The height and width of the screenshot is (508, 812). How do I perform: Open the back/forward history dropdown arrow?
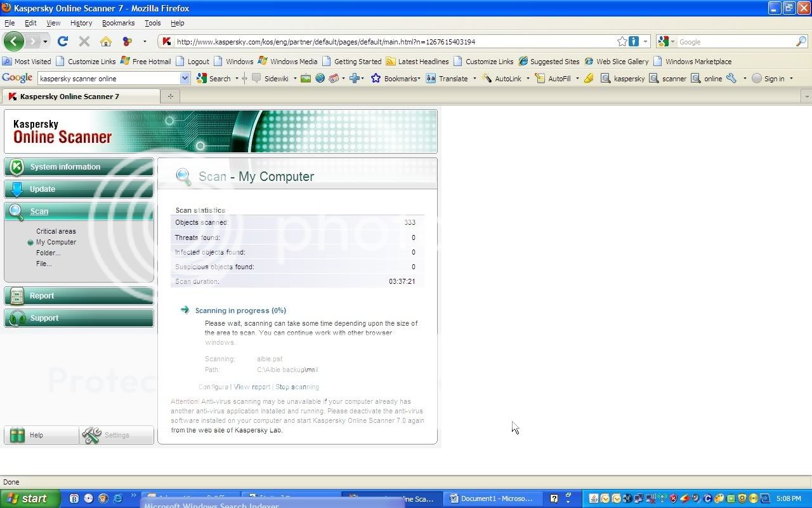(46, 41)
